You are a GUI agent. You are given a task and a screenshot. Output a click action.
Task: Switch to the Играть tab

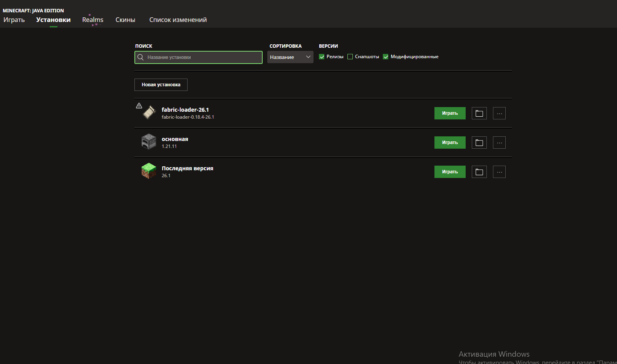pos(14,20)
